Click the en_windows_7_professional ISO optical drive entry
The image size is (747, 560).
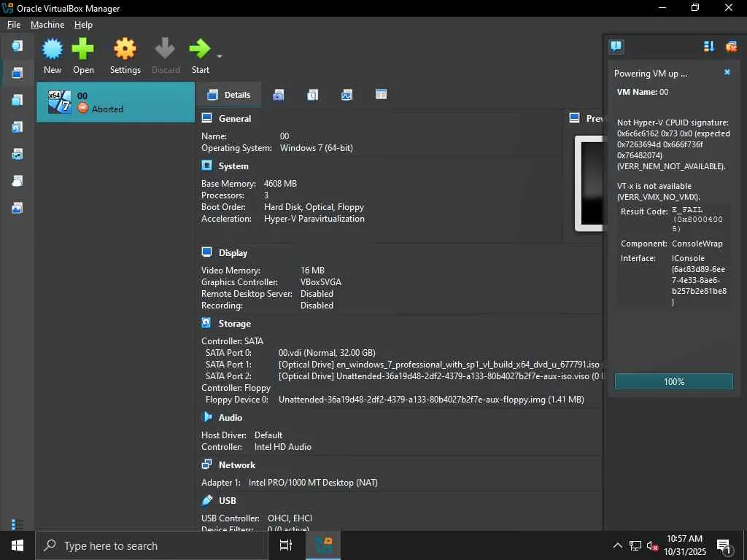tap(439, 365)
